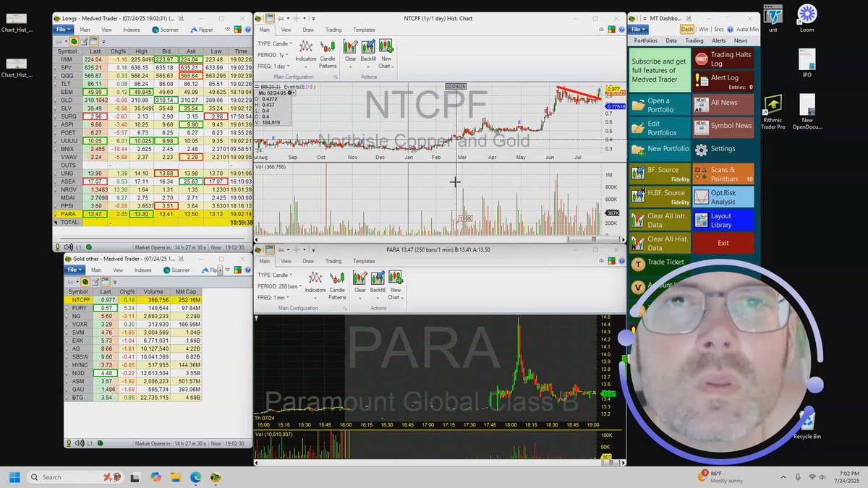Click Backfill in the NTCPF chart ribbon
Viewport: 868px width, 488px height.
[x=368, y=52]
